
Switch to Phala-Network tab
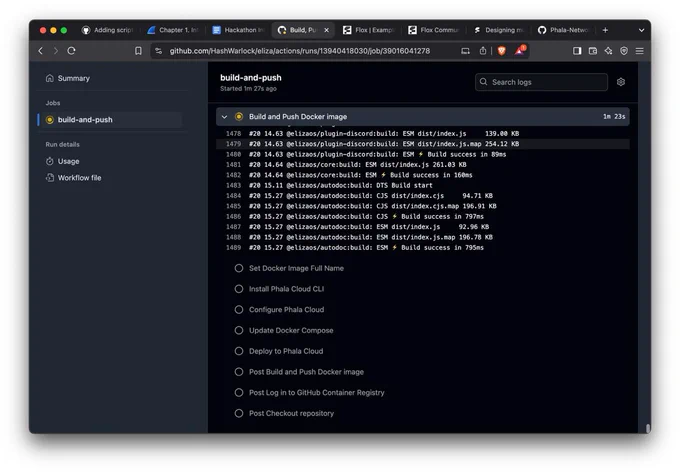click(564, 30)
